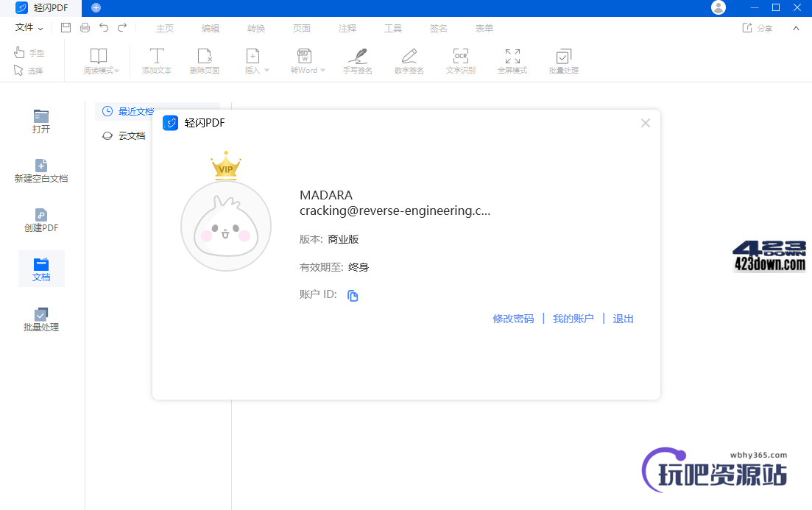Click the cracking@reverse-engineering.c... email text

pos(395,210)
